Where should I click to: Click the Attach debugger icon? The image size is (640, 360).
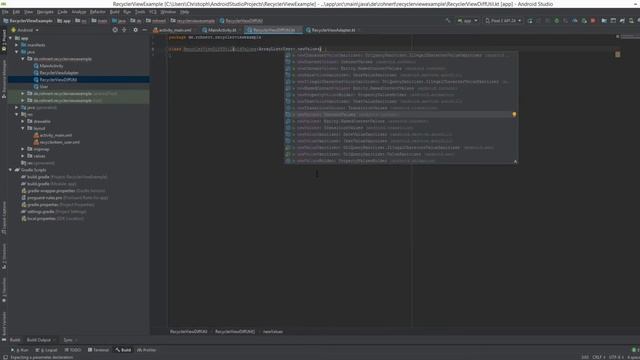coord(584,20)
